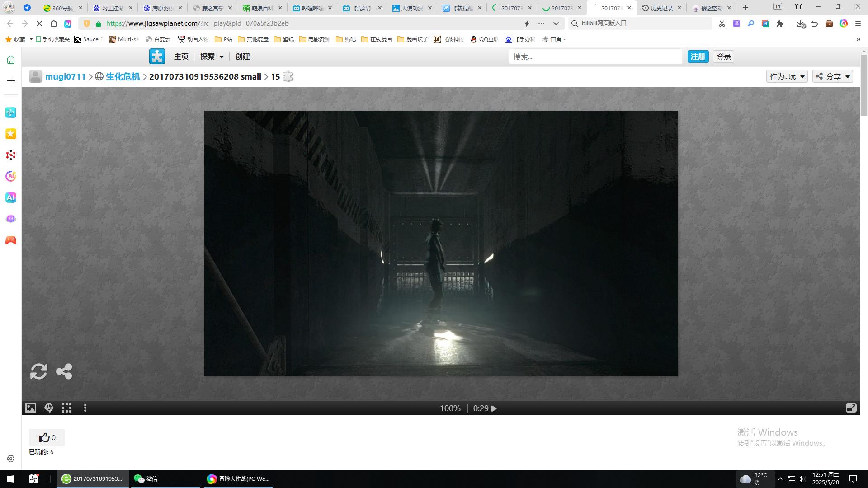Open the taskbar volume icon
Screen dimensions: 868x488
802,479
